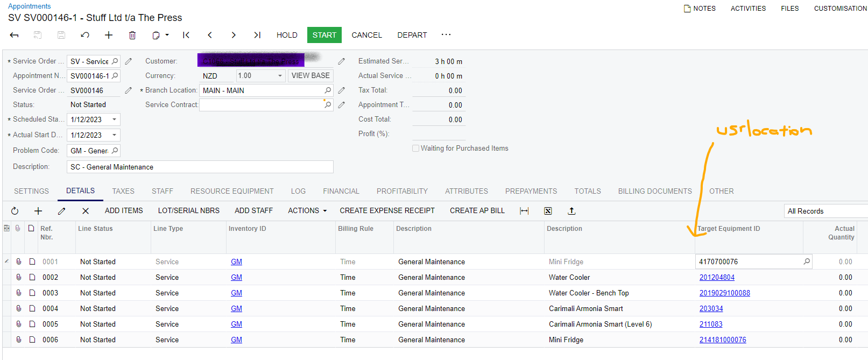The height and width of the screenshot is (360, 868).
Task: Open equipment link 2019029100088
Action: (724, 293)
